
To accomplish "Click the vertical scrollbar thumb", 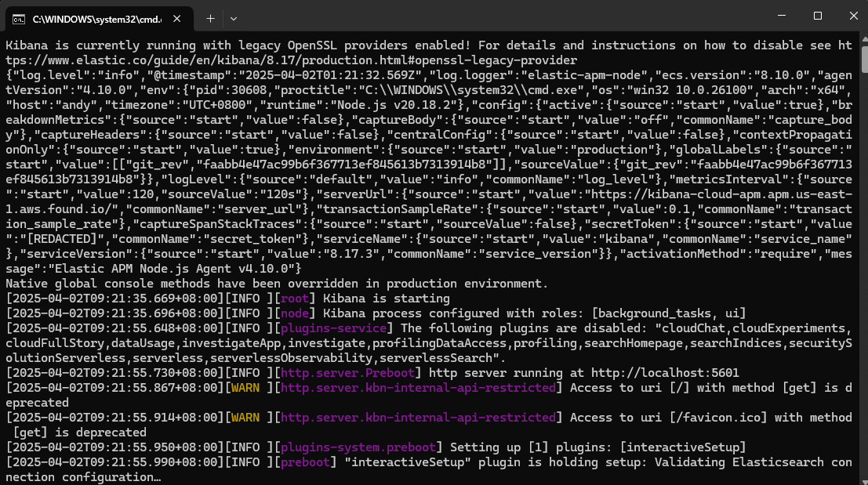I will pyautogui.click(x=865, y=60).
